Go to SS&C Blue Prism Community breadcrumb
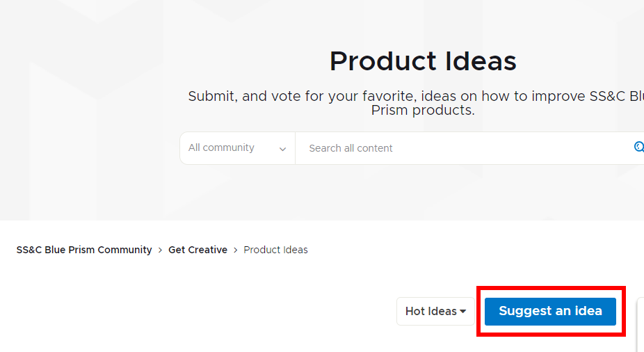 [x=84, y=250]
